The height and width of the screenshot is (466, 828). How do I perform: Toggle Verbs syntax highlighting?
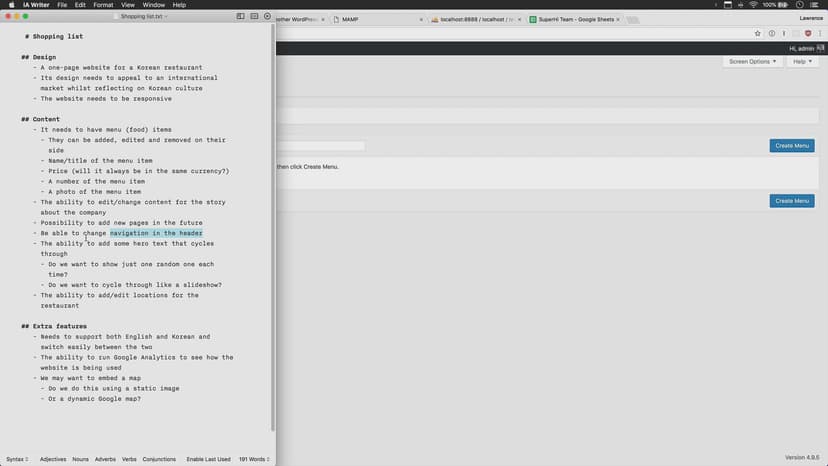pyautogui.click(x=129, y=459)
